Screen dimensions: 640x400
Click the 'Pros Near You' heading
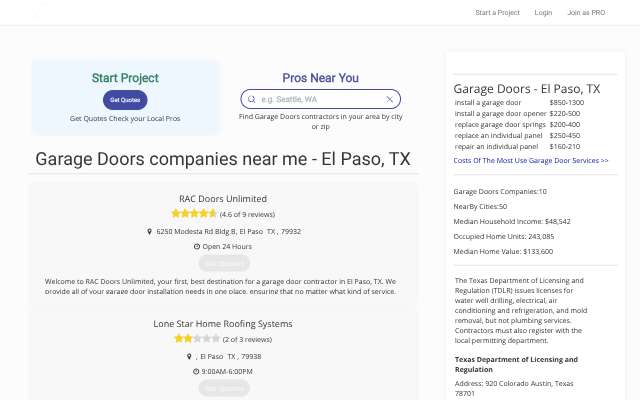320,78
